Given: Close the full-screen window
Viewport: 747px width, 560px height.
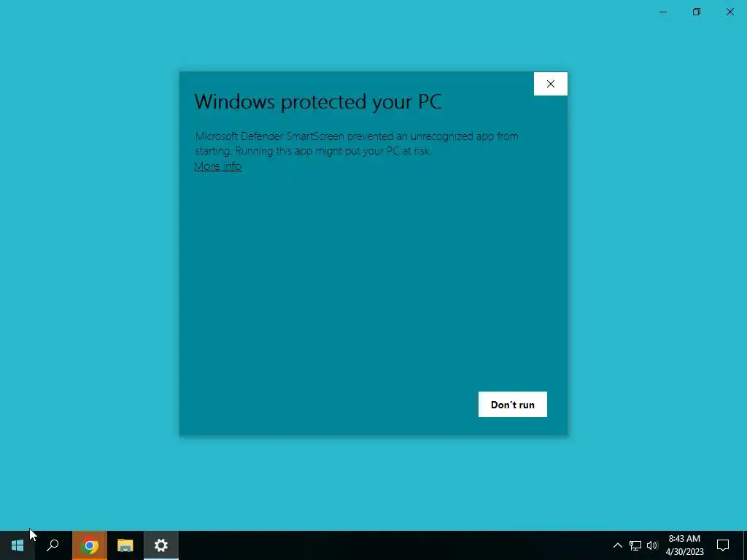Looking at the screenshot, I should pyautogui.click(x=729, y=12).
